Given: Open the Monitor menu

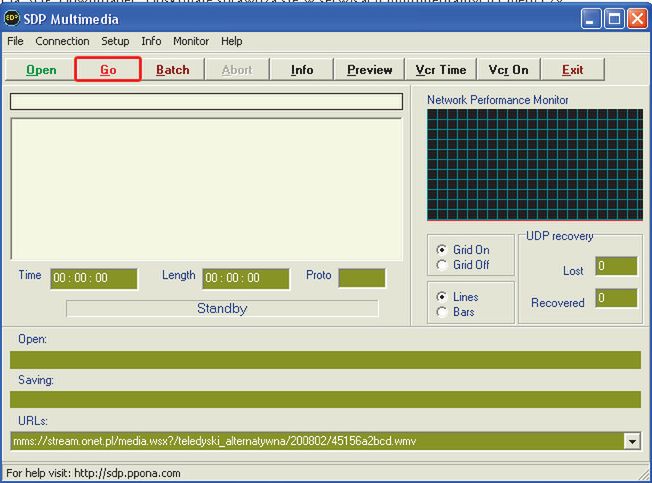Looking at the screenshot, I should [191, 41].
